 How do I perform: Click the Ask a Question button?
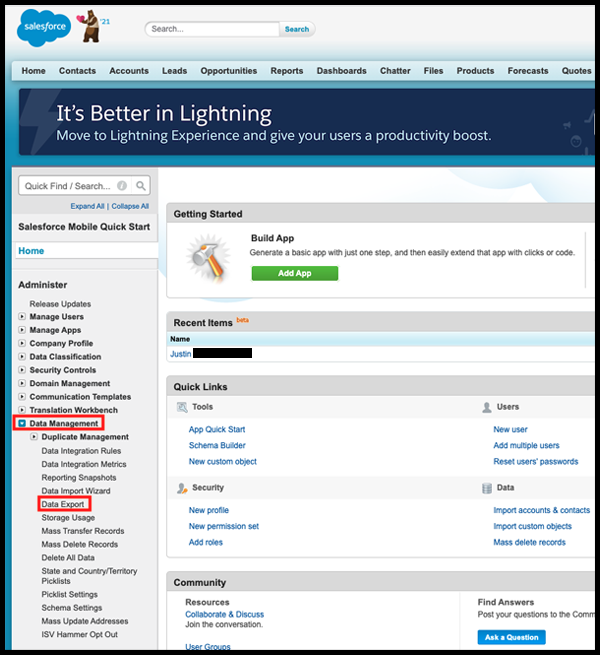coord(511,637)
